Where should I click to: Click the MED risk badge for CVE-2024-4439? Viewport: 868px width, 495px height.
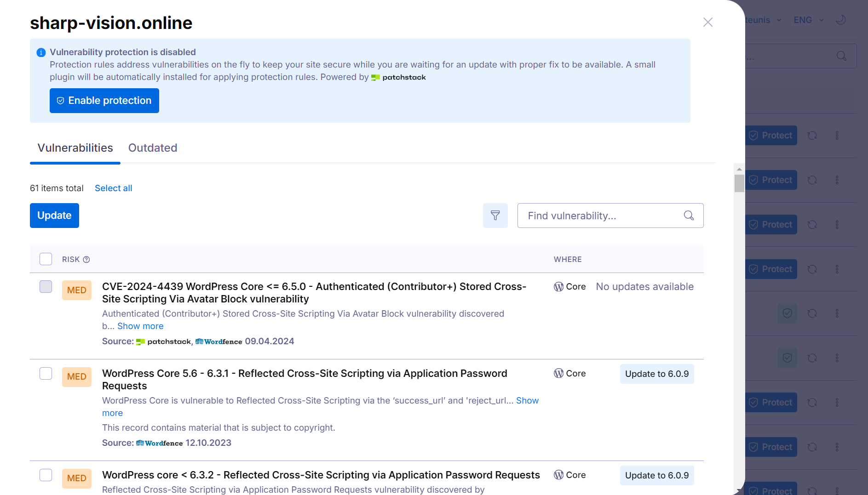coord(77,290)
